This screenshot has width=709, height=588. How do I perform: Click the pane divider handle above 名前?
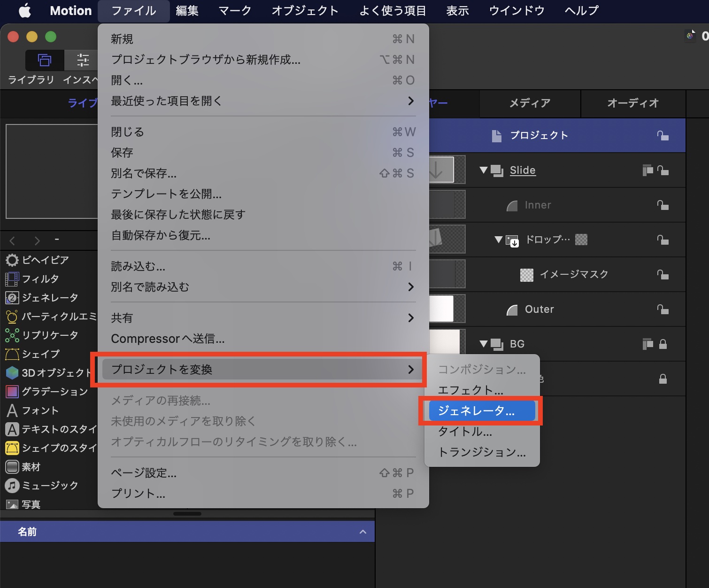(x=187, y=514)
